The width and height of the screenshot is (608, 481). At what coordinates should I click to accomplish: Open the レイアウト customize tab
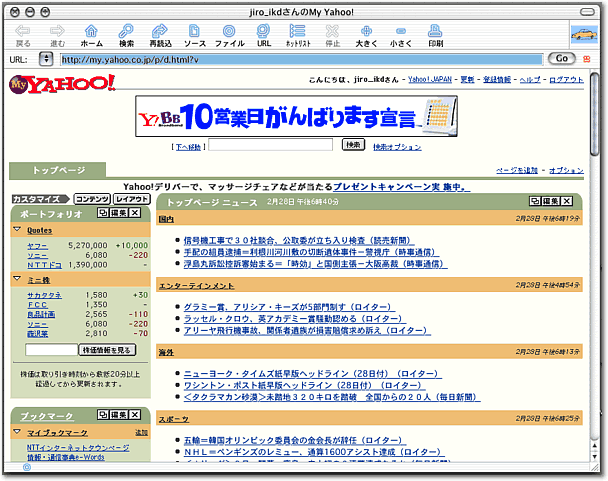pyautogui.click(x=132, y=199)
